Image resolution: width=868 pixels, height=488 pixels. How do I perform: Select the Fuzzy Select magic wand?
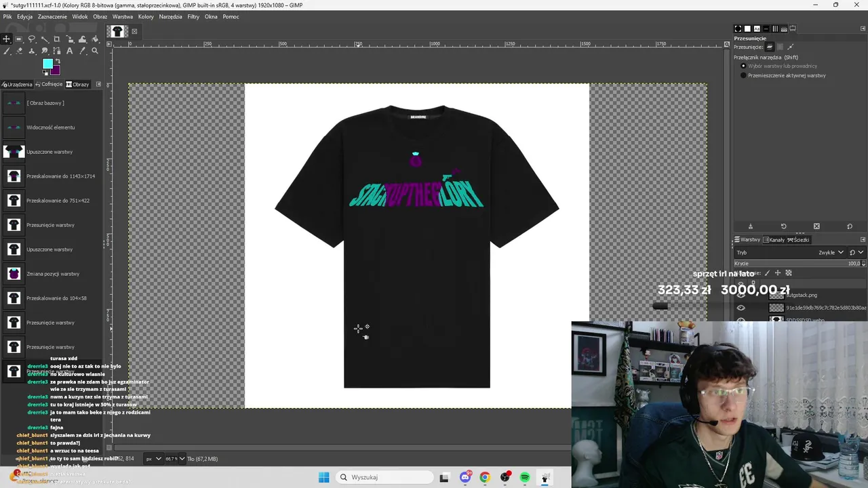click(x=45, y=39)
